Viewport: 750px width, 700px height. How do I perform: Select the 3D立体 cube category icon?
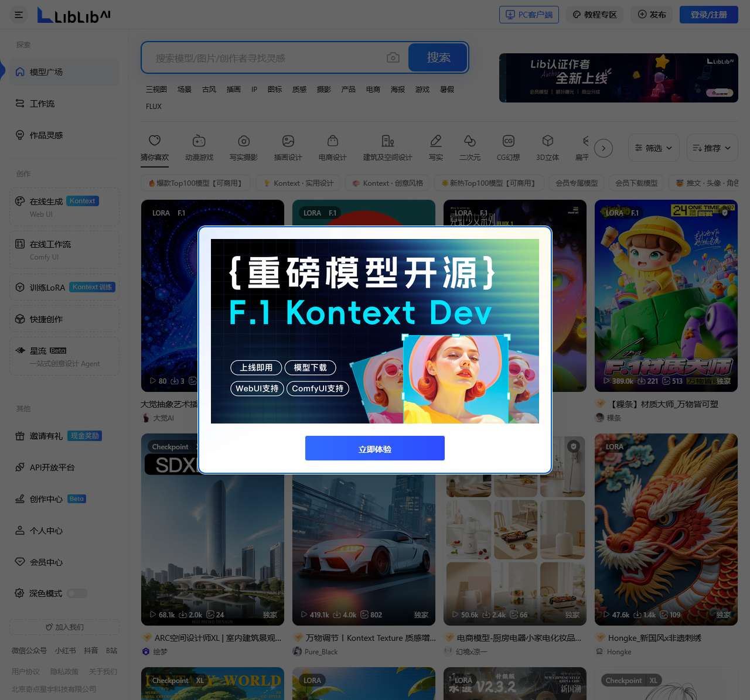pyautogui.click(x=548, y=148)
